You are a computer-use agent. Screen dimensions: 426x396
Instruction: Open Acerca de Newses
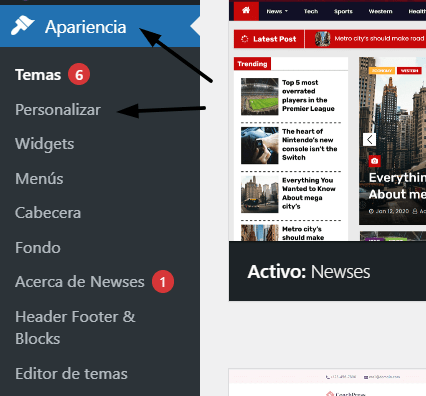(x=80, y=282)
